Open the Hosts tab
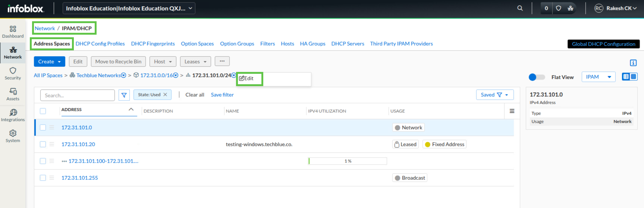 point(288,44)
